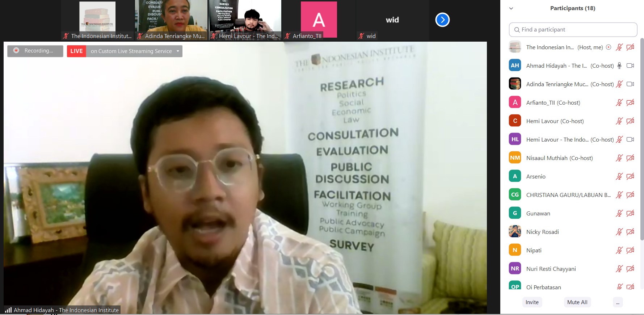Click the Find a participant search field
The width and height of the screenshot is (644, 315).
coord(573,30)
